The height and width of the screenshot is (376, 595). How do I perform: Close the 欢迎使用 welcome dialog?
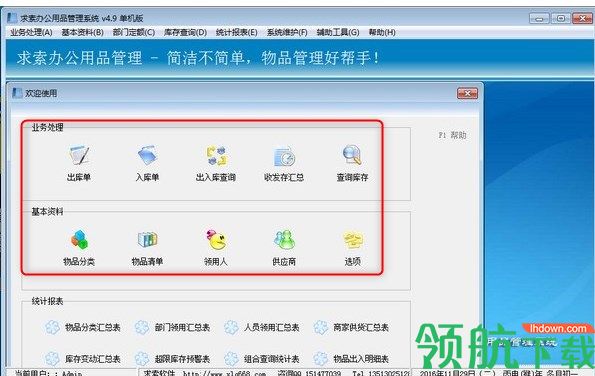(467, 93)
